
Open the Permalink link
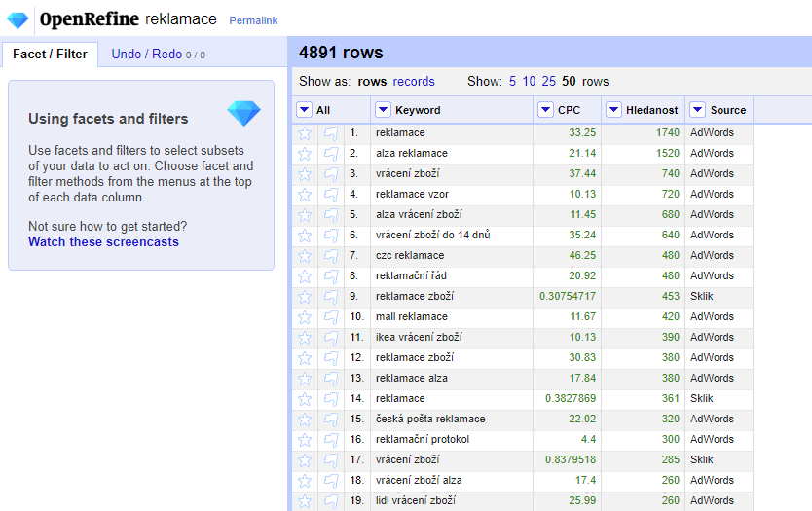[x=253, y=20]
